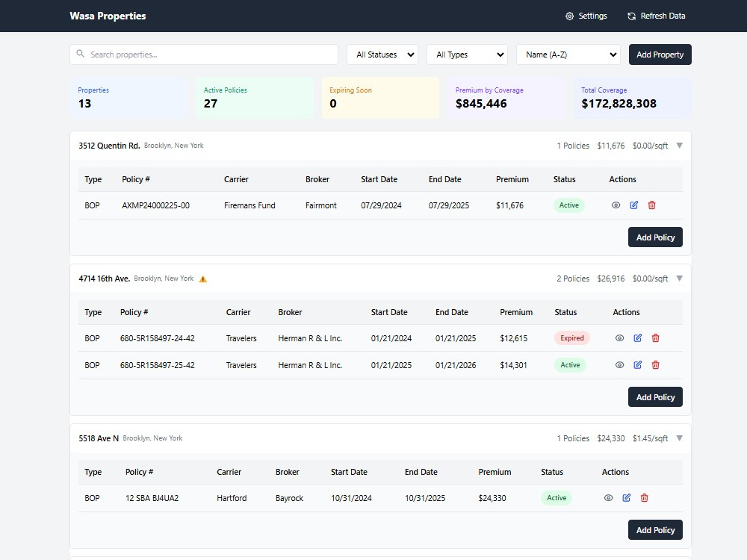Screen dimensions: 747x560
Task: Edit policy 12 SBA BJ4UA2
Action: click(627, 498)
